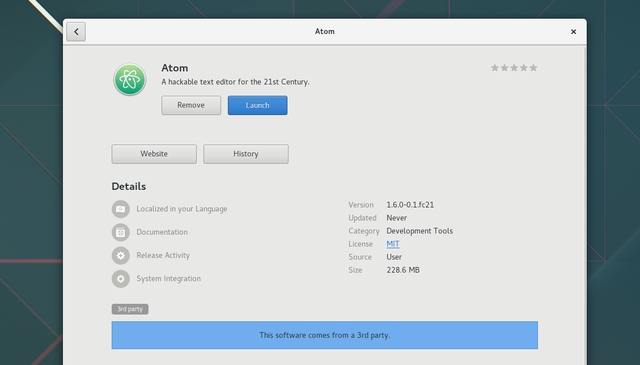The width and height of the screenshot is (640, 365).
Task: Click the Release Activity label text
Action: [163, 256]
